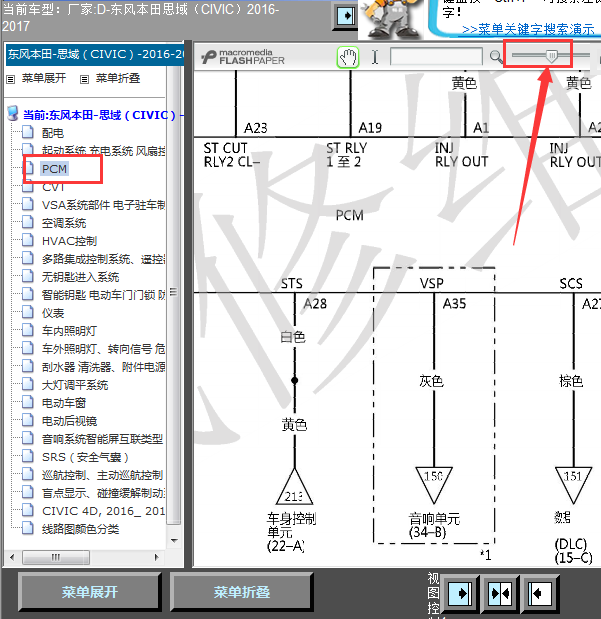Click the arrow button next to current vehicle title
This screenshot has width=601, height=619.
[x=345, y=16]
